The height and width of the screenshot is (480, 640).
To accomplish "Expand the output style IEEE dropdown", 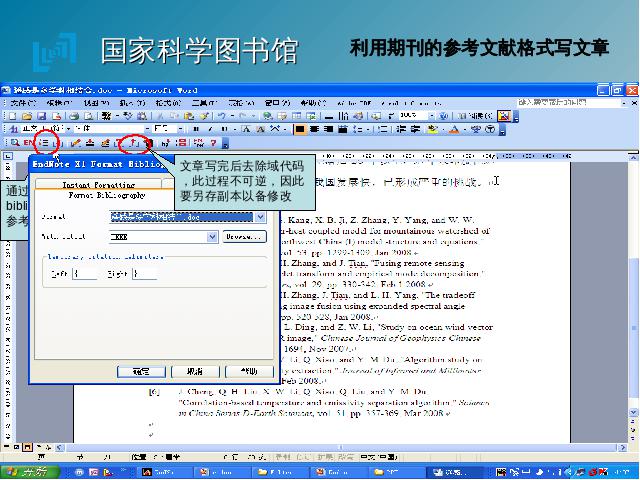I will 212,237.
